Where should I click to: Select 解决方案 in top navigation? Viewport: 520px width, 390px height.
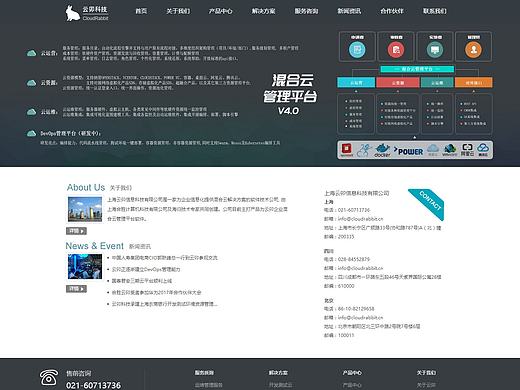coord(263,11)
